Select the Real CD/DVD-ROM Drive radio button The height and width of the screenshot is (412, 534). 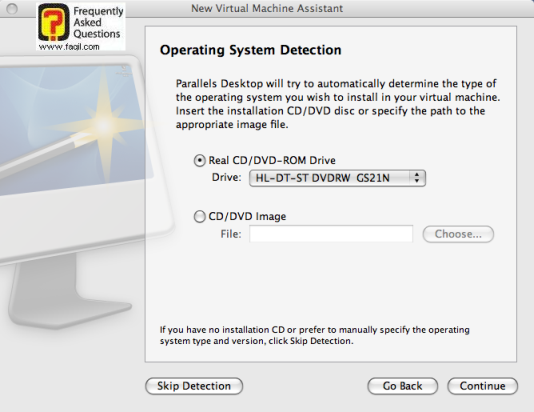click(x=200, y=160)
